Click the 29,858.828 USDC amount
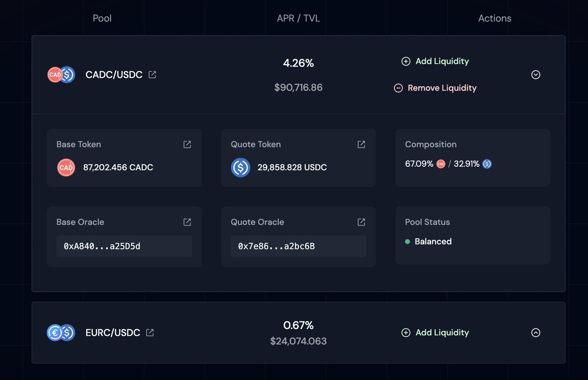The width and height of the screenshot is (588, 380). (x=292, y=167)
